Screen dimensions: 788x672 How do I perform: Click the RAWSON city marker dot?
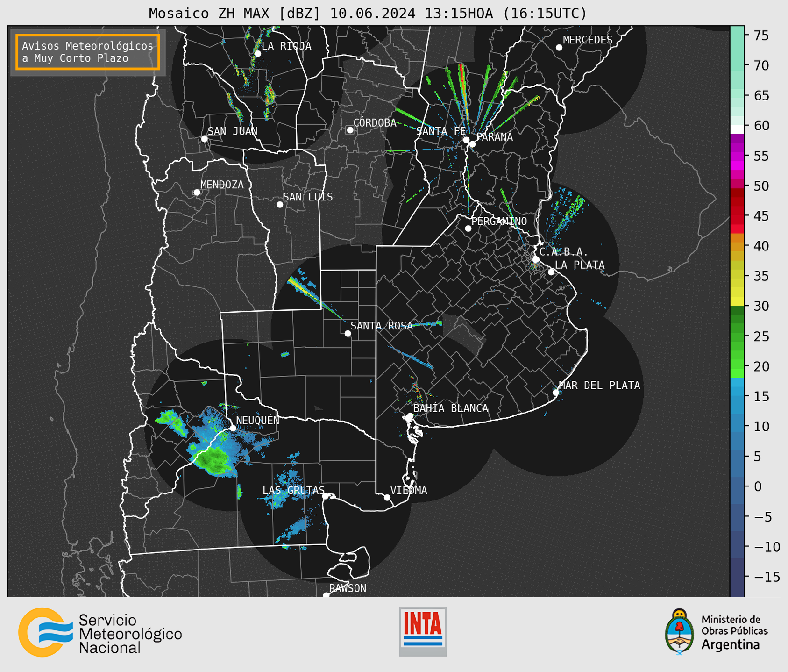pos(326,595)
